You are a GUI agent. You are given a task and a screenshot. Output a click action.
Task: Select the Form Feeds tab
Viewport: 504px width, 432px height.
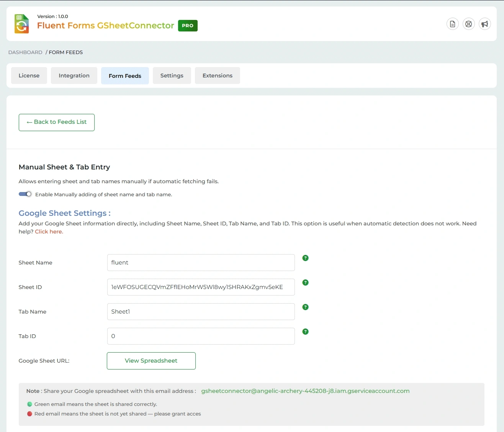(125, 76)
